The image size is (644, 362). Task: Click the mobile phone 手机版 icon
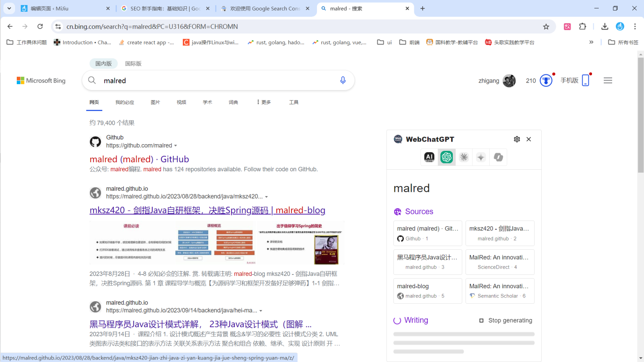pos(586,80)
